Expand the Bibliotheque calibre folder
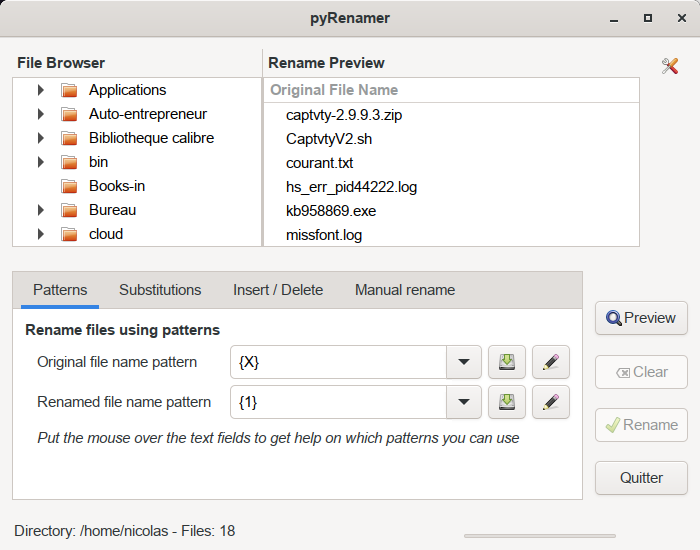The width and height of the screenshot is (700, 550). [x=40, y=138]
